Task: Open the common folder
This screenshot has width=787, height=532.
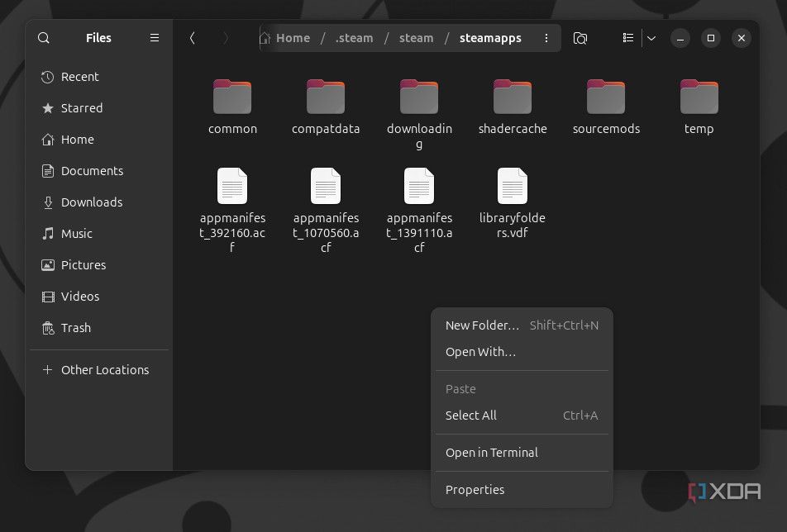Action: [x=232, y=107]
